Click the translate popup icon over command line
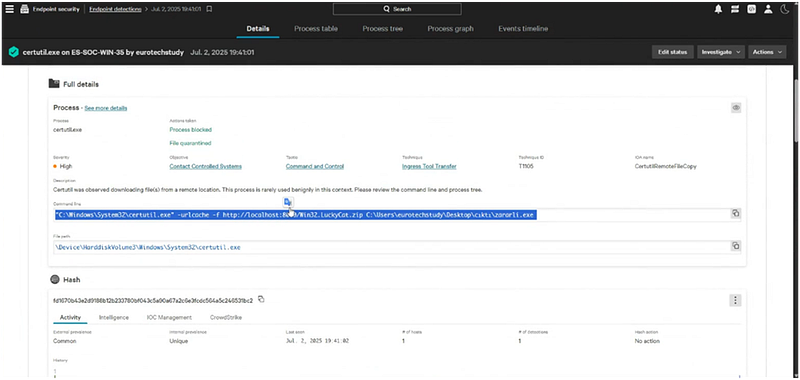Viewport: 800px width, 380px height. pos(288,202)
